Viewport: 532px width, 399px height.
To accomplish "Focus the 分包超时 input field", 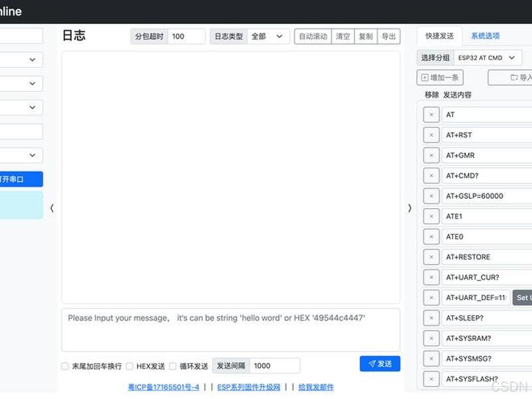I will pyautogui.click(x=186, y=37).
